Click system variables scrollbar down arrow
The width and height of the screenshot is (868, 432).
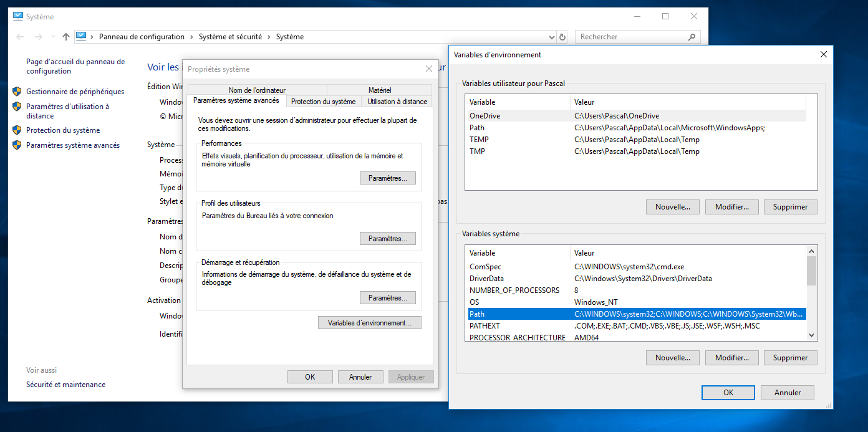pyautogui.click(x=811, y=335)
